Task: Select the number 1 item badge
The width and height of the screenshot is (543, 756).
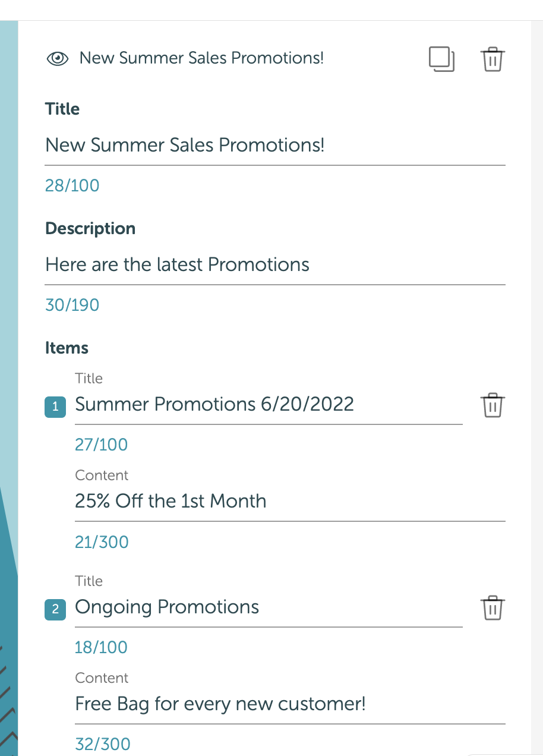Action: (x=55, y=407)
